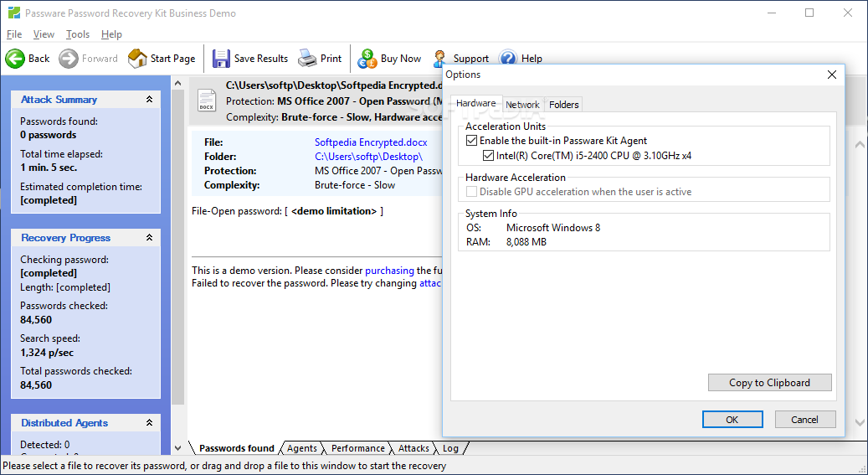This screenshot has width=868, height=475.
Task: Collapse the Attack Summary panel
Action: coord(150,99)
